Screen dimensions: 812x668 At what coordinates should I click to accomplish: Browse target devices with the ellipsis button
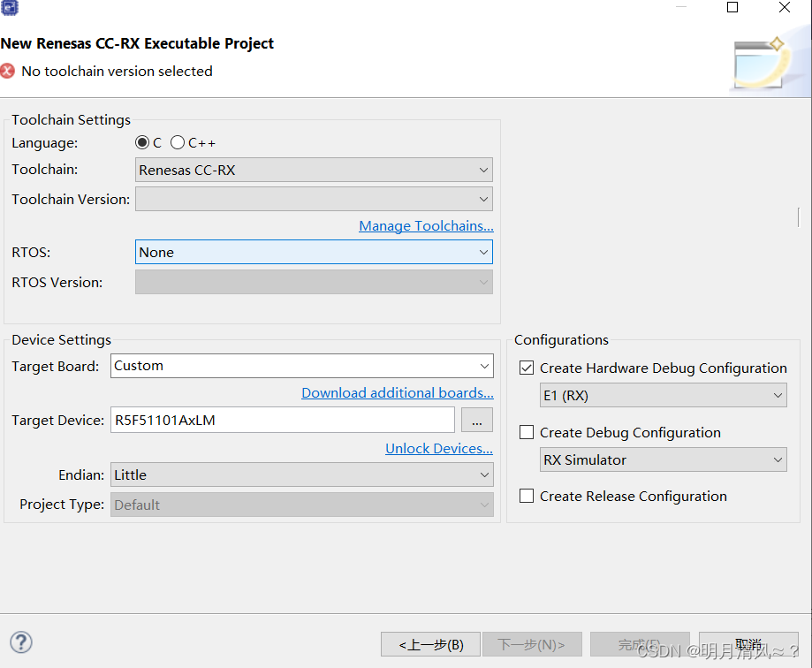pyautogui.click(x=477, y=420)
